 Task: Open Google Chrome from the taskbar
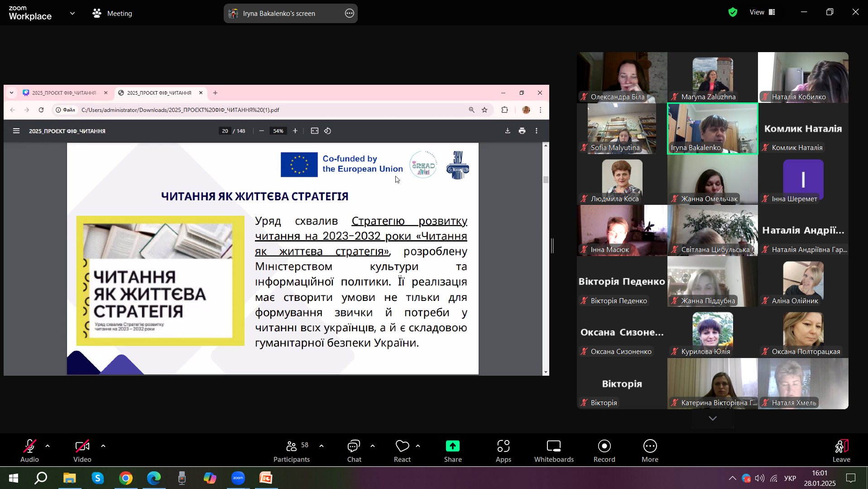126,478
